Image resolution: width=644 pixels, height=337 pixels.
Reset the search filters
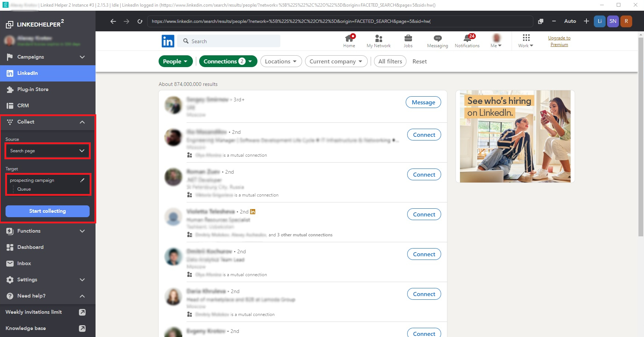click(419, 62)
